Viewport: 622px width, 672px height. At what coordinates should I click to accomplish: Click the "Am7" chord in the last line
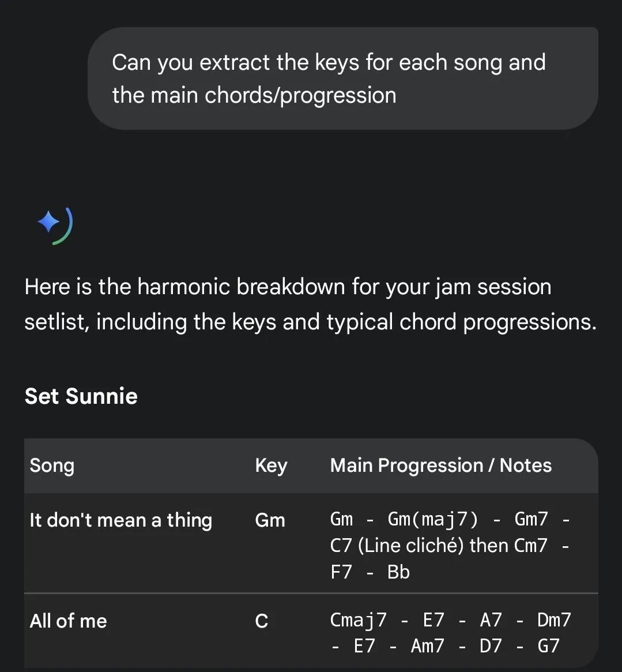[x=427, y=646]
